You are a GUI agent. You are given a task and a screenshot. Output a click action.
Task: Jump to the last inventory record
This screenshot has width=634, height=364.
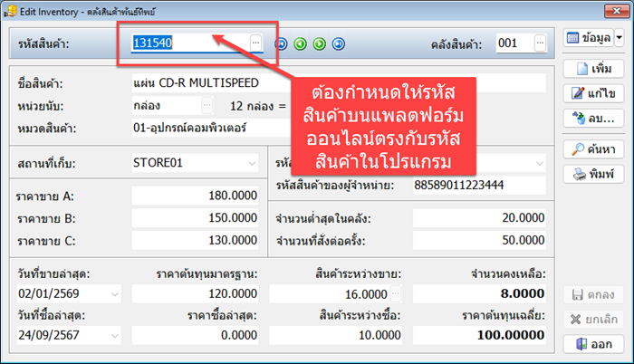click(339, 43)
